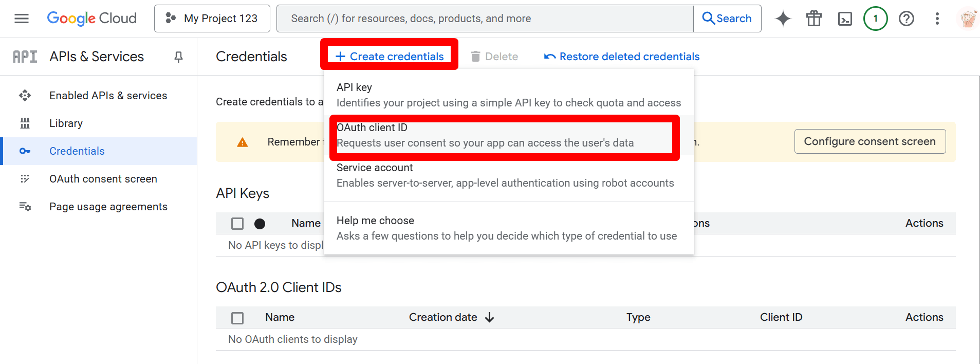
Task: Click the black status dot in API Keys header
Action: point(260,224)
